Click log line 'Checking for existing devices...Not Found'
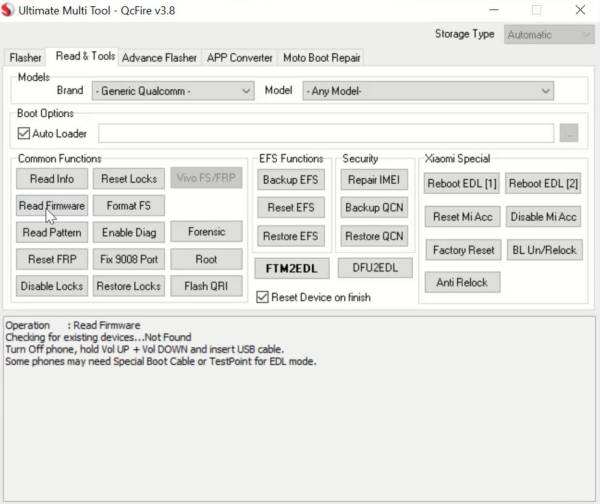The image size is (600, 504). (98, 337)
